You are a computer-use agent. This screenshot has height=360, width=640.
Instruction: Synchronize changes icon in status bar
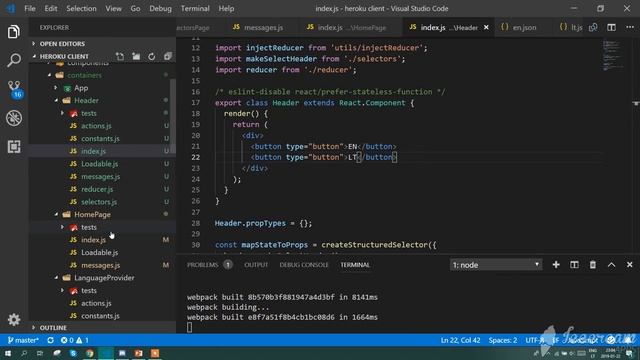pos(50,340)
